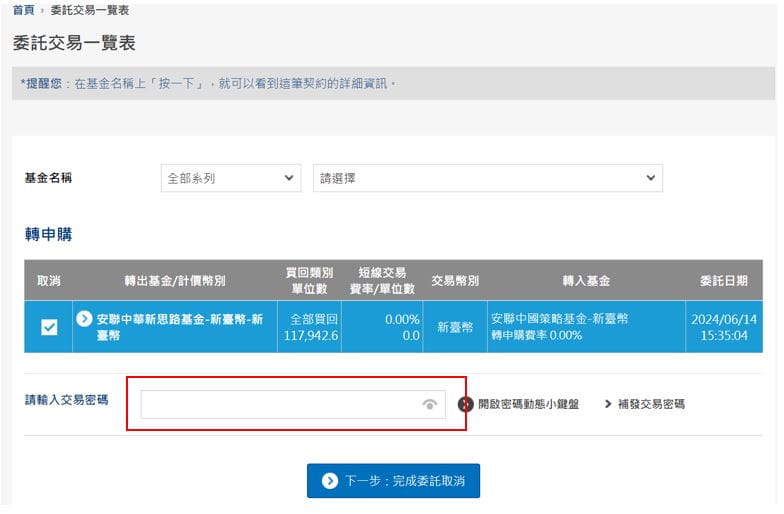This screenshot has height=514, width=784.
Task: Click the 補發交易密碼 link
Action: pos(652,404)
